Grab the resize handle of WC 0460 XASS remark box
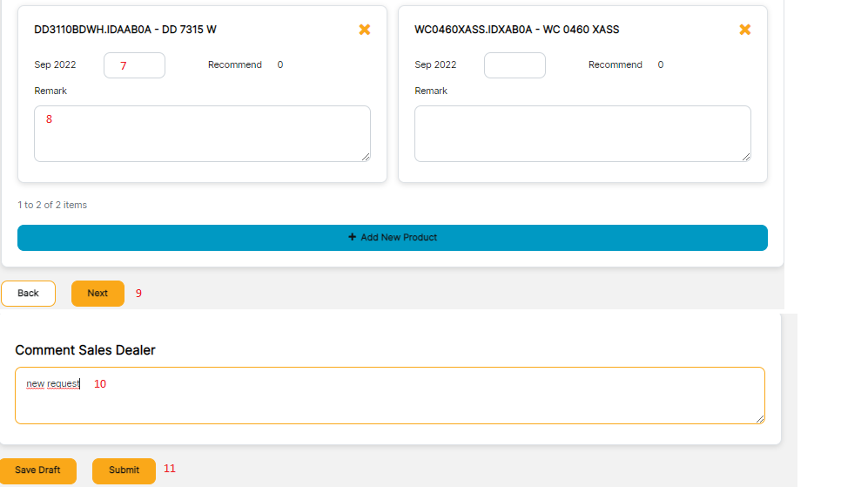 pyautogui.click(x=746, y=157)
